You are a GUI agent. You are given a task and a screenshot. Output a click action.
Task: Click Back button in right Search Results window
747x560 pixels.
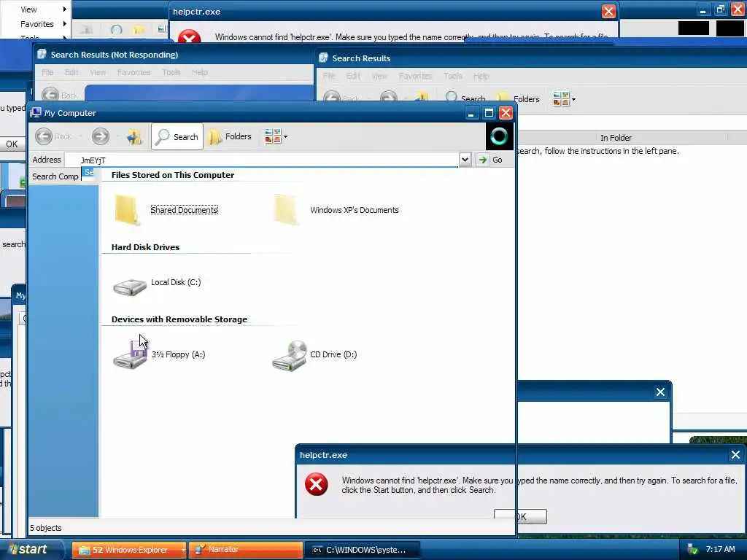click(341, 98)
